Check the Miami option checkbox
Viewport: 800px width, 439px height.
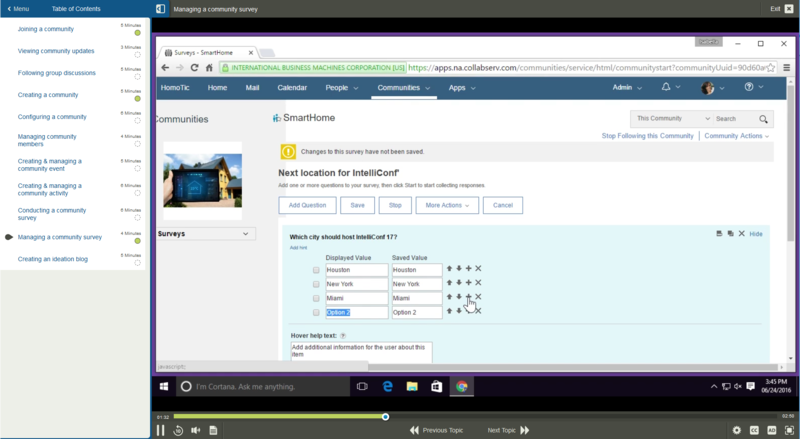(316, 298)
